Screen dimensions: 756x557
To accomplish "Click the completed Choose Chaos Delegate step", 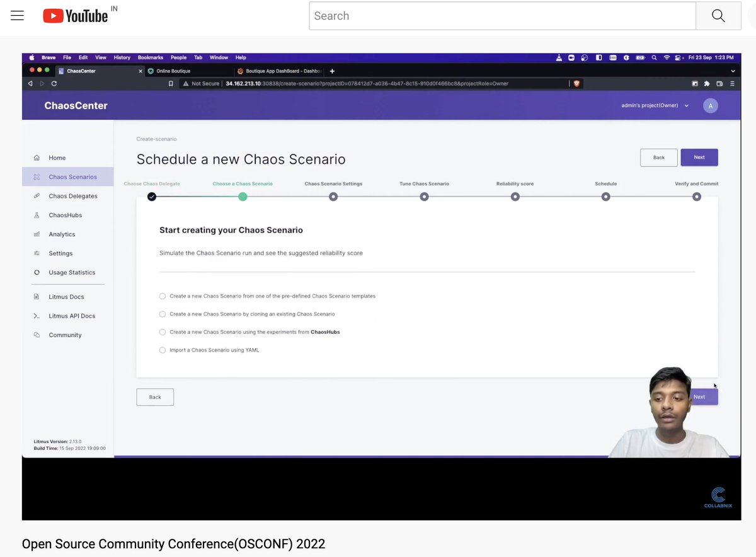I will [152, 197].
